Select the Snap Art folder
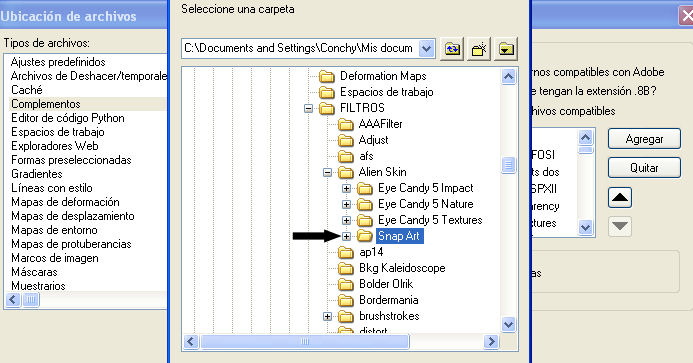Screen dimensions: 693x363 399,236
